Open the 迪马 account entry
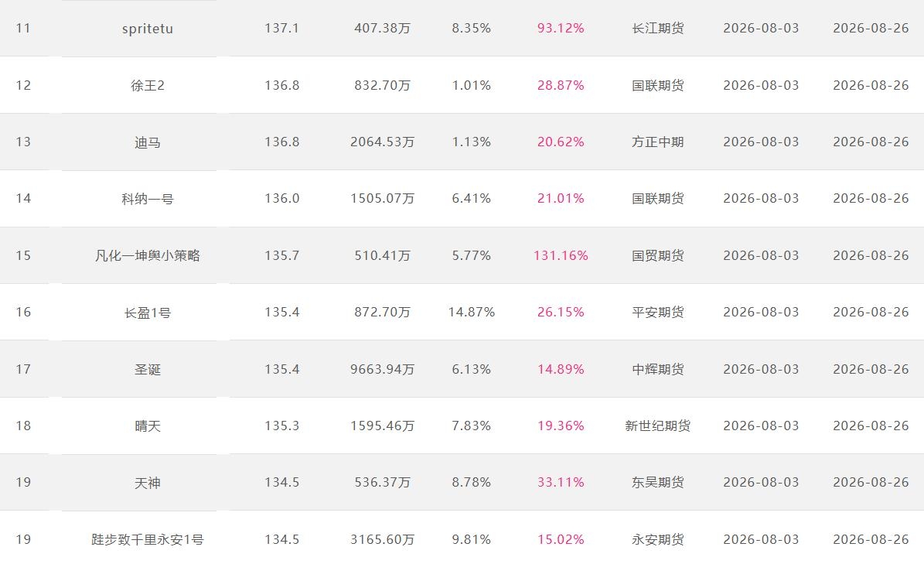This screenshot has height=564, width=924. pos(148,142)
